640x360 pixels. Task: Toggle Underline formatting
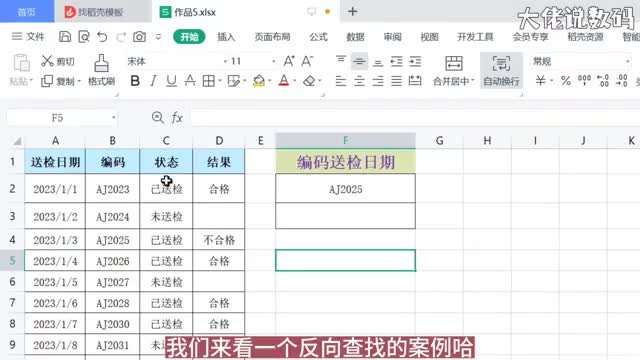pos(171,81)
